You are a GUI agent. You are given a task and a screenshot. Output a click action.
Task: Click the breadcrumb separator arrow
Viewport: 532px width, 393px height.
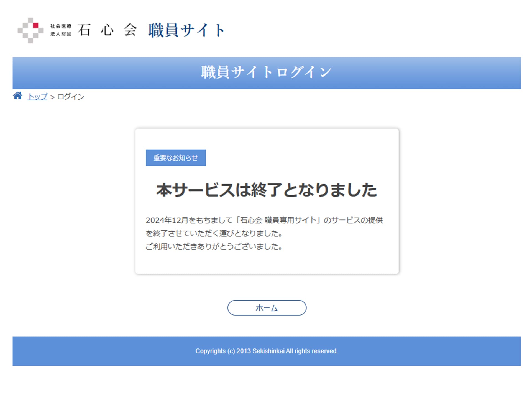tap(52, 97)
